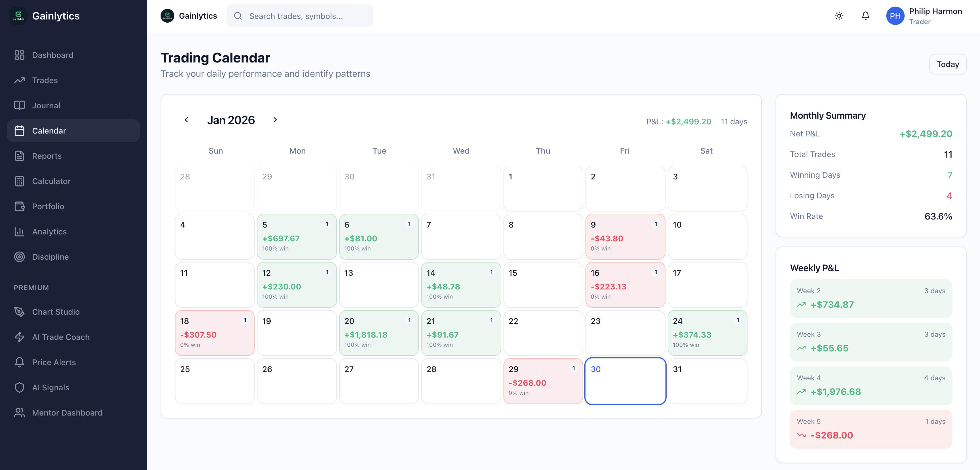
Task: Open Mentor Dashboard link
Action: [67, 413]
